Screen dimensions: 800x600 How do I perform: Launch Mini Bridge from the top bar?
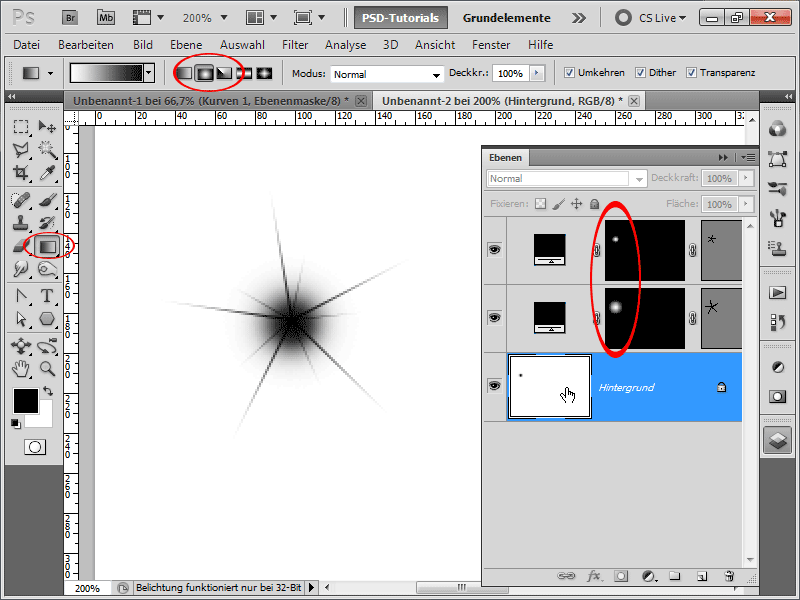point(106,18)
